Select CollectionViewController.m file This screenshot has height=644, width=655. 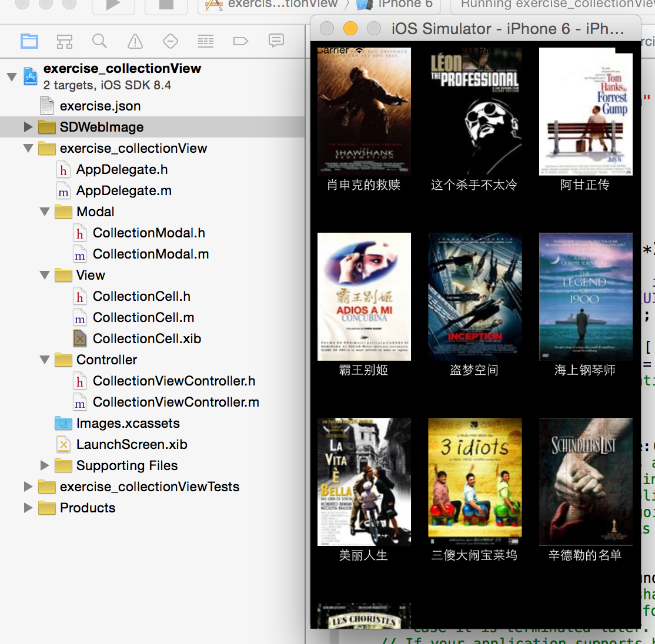coord(175,402)
